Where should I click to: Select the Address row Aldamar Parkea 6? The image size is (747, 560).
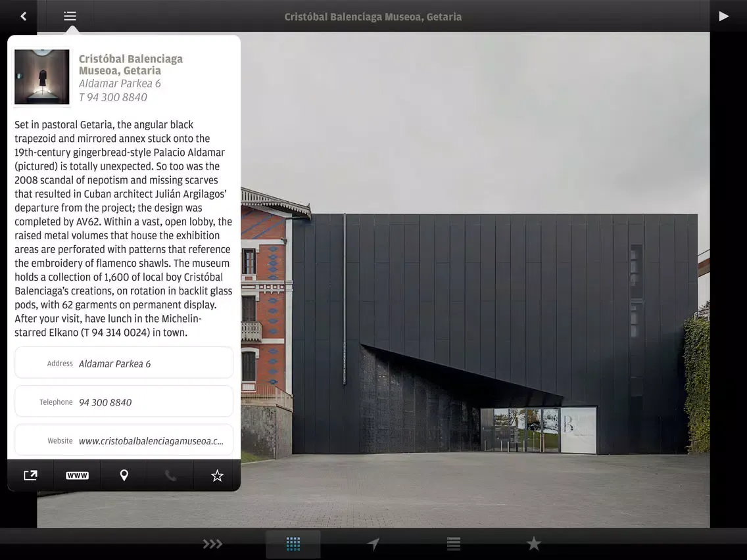click(124, 363)
